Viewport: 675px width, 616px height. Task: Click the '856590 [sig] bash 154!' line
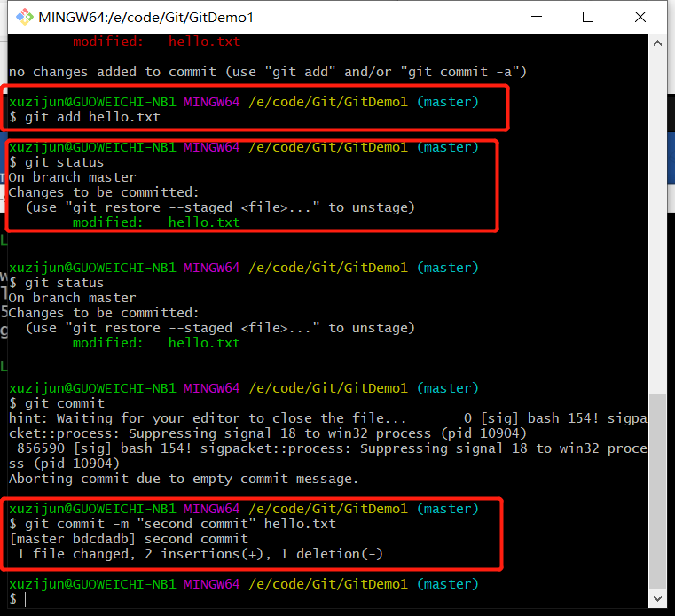(332, 448)
